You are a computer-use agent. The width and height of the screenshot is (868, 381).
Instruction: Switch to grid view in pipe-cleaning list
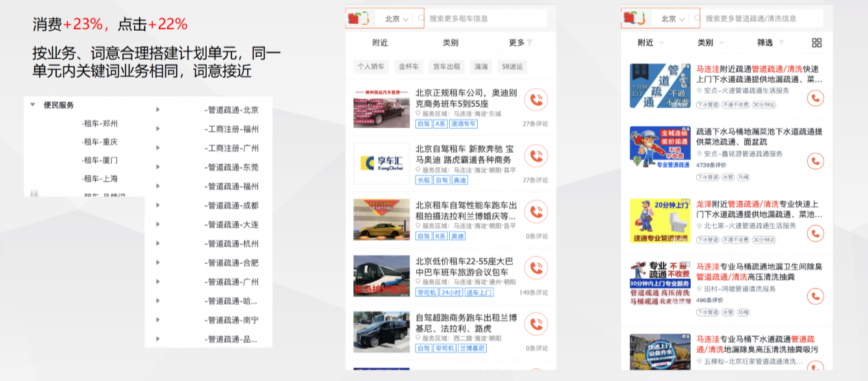click(x=817, y=42)
